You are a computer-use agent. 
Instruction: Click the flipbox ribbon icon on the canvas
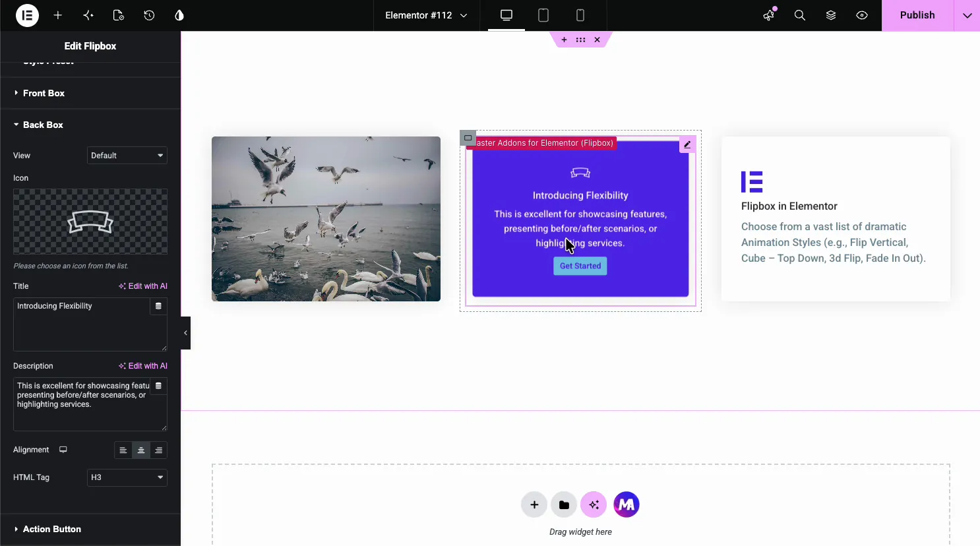coord(580,173)
